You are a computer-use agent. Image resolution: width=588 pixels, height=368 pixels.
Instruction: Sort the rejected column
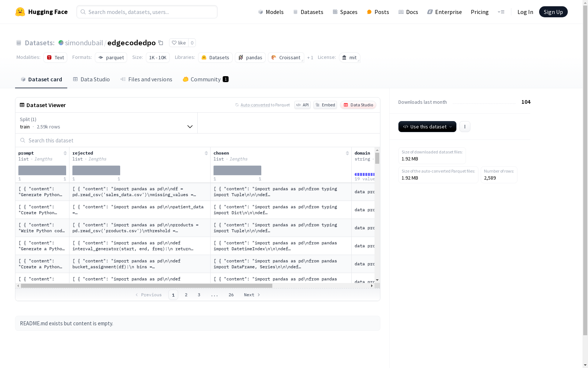(206, 153)
